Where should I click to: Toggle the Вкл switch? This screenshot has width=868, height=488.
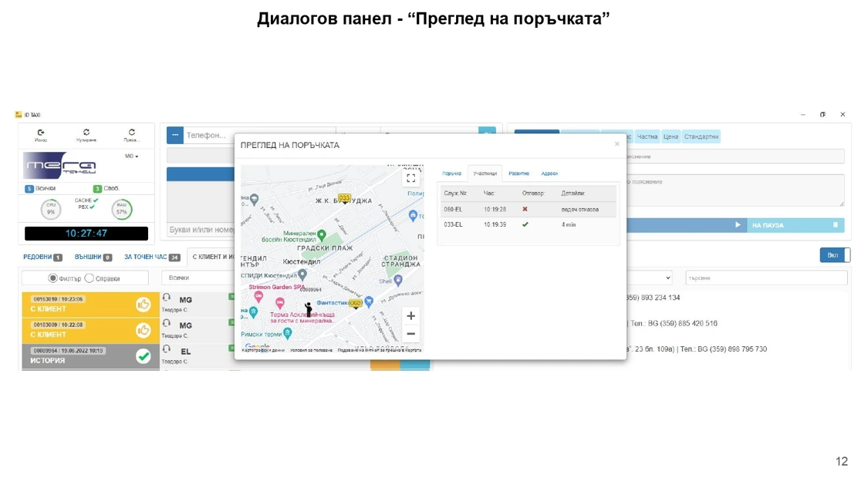pos(835,255)
